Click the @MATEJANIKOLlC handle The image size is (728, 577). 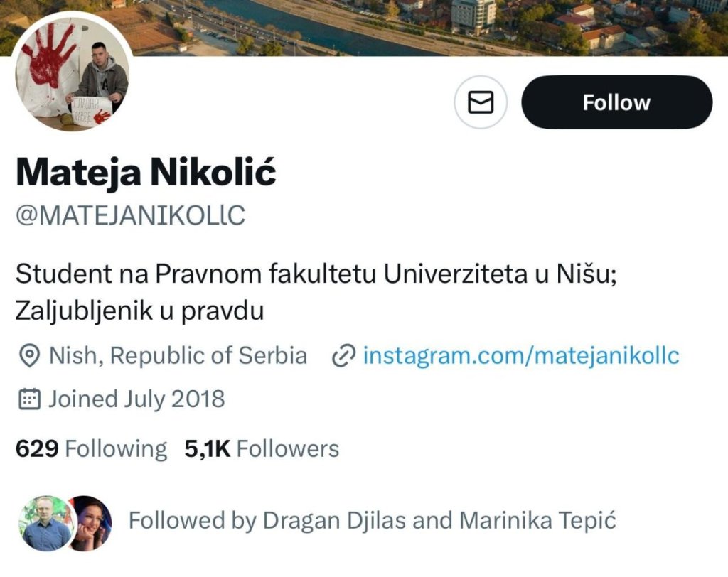click(130, 215)
